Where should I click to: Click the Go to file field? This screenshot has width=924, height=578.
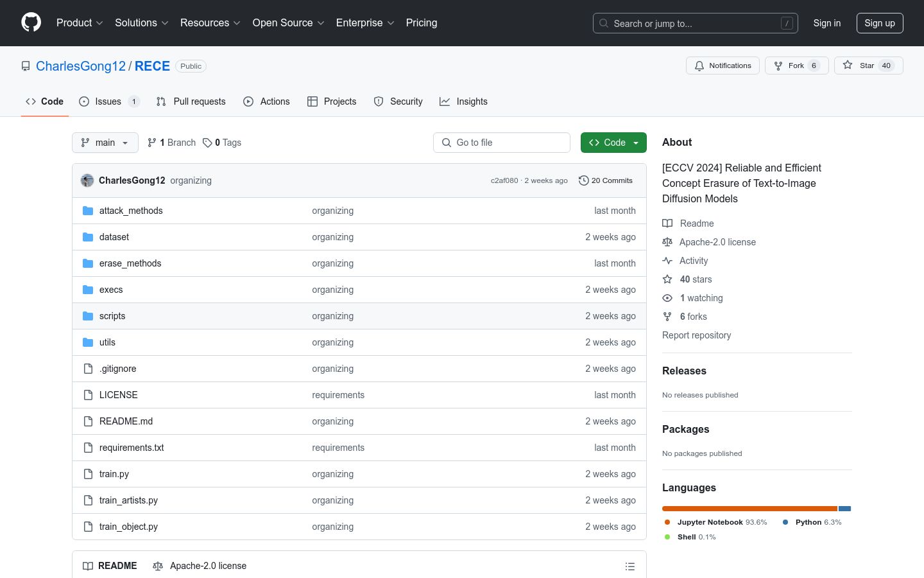502,143
